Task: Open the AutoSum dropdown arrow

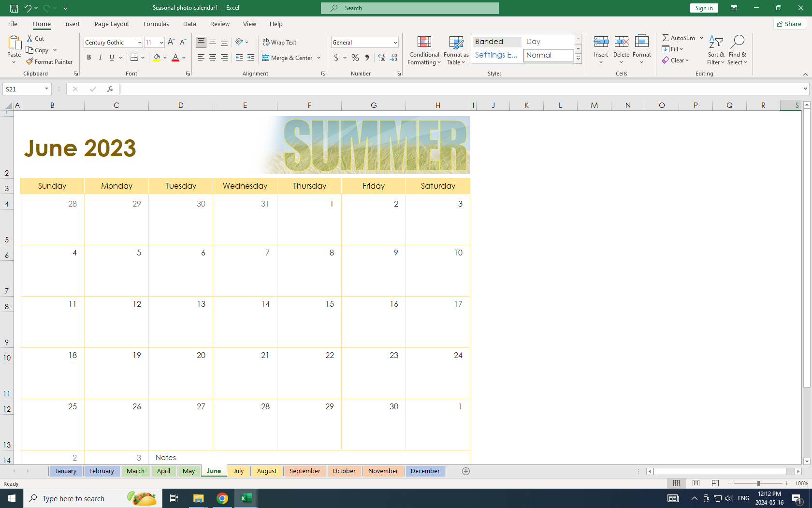Action: (x=701, y=38)
